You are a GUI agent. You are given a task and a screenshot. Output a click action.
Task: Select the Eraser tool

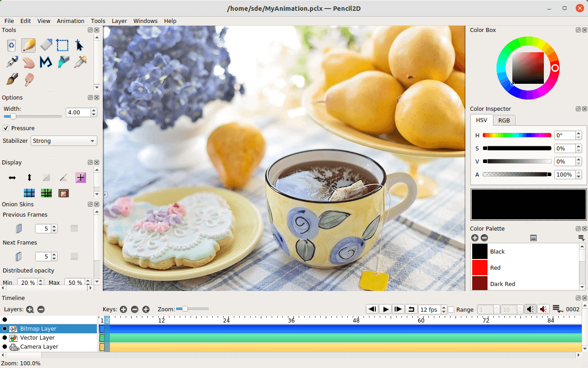[x=46, y=45]
